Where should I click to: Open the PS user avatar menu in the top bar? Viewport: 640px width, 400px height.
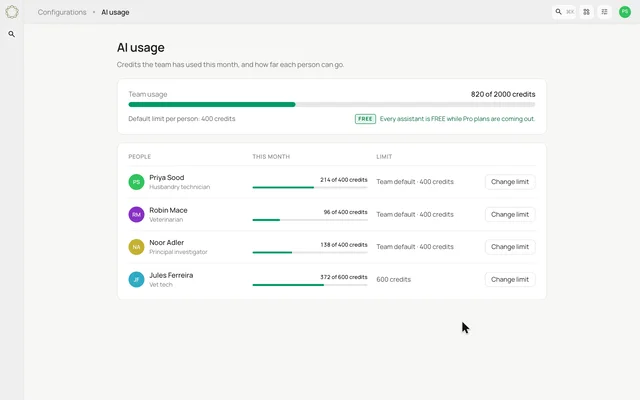tap(625, 12)
